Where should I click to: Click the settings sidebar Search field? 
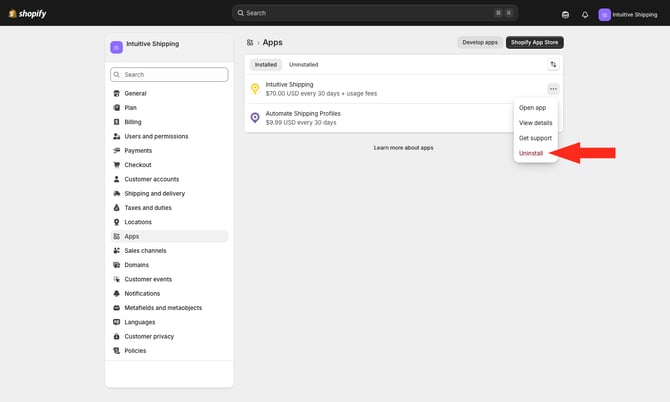(169, 74)
